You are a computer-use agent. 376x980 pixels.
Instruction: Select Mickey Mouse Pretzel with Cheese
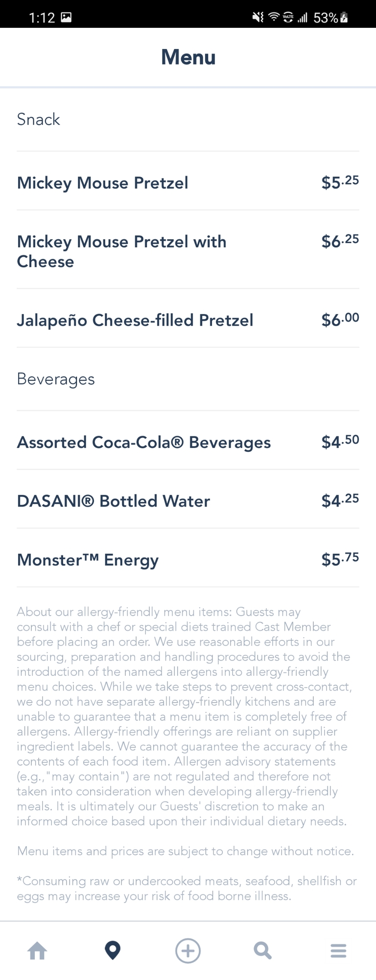121,251
